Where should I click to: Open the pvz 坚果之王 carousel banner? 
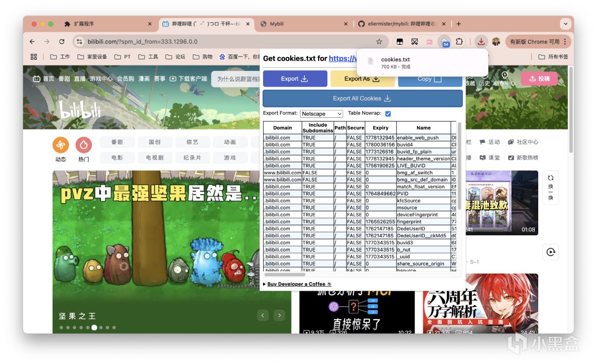point(172,252)
